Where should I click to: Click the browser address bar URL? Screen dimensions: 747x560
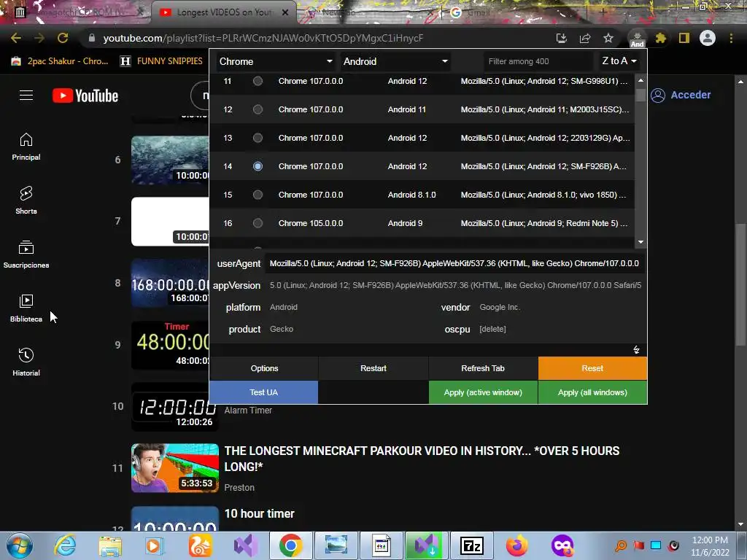coord(263,38)
